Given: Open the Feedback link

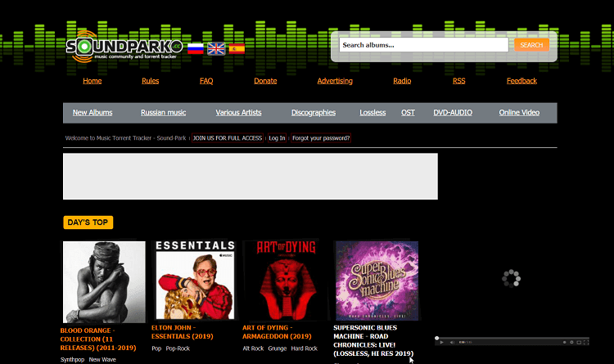Looking at the screenshot, I should point(521,81).
